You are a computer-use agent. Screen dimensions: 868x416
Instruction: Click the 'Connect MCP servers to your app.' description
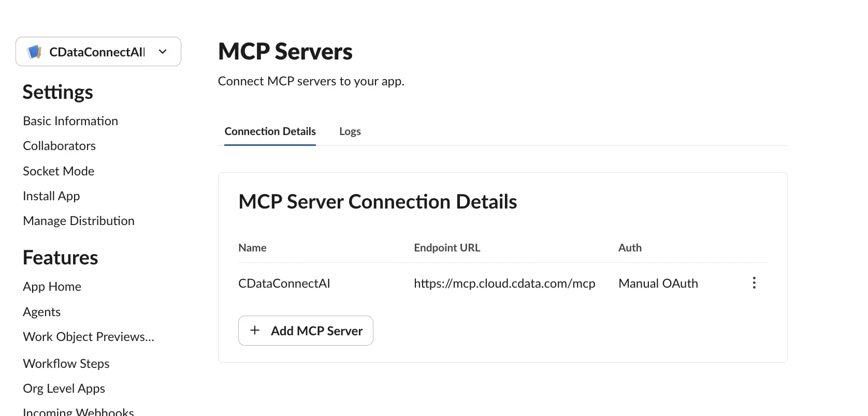point(311,81)
